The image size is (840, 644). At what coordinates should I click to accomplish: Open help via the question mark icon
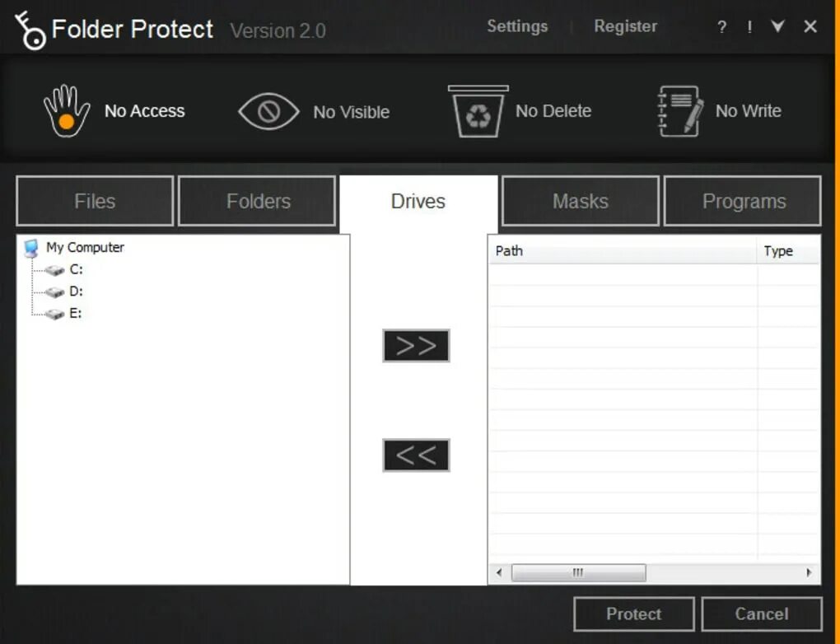coord(721,27)
